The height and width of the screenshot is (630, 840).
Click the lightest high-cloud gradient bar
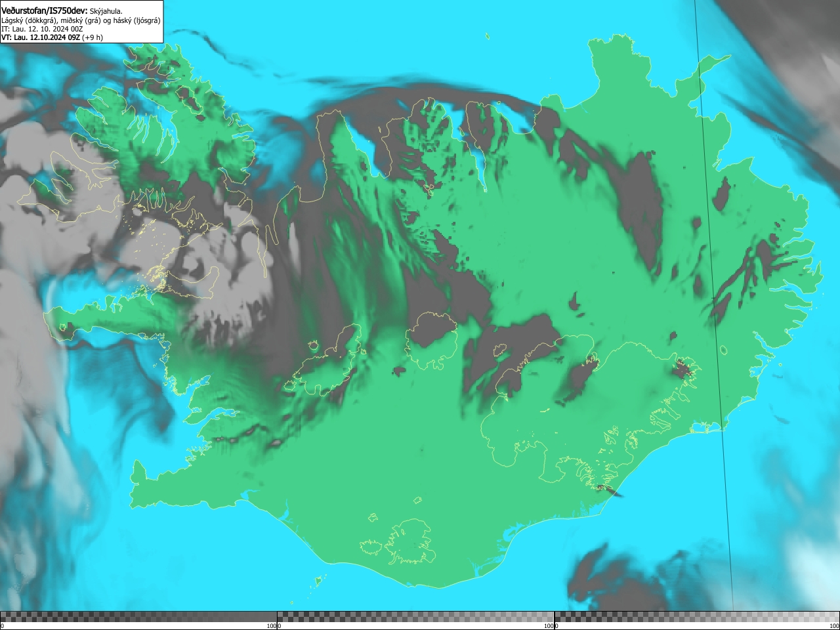pyautogui.click(x=697, y=617)
